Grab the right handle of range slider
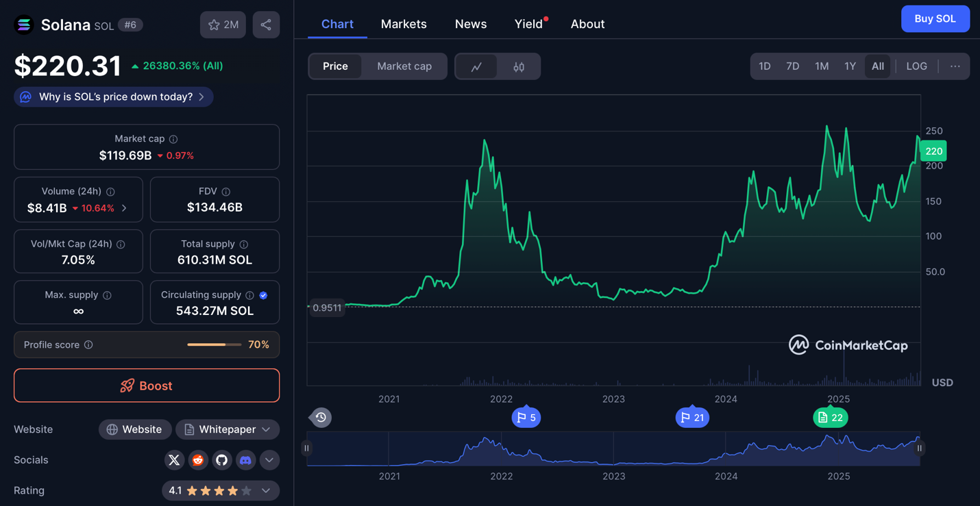Image resolution: width=980 pixels, height=506 pixels. click(920, 448)
